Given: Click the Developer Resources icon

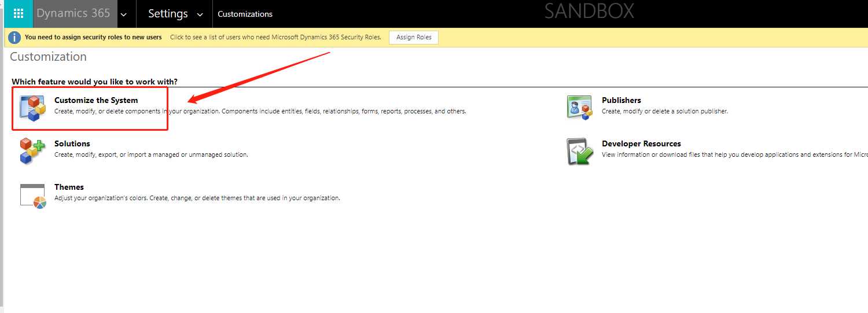Looking at the screenshot, I should (580, 152).
